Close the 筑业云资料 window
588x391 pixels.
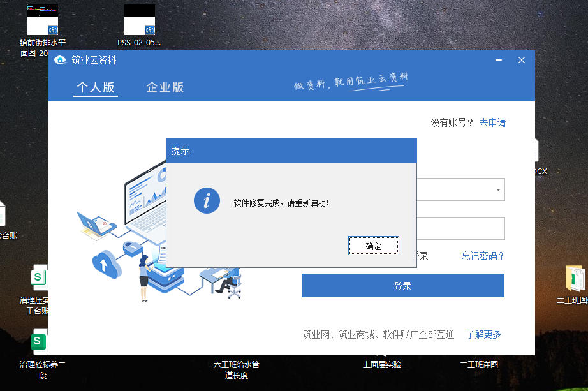(x=521, y=60)
